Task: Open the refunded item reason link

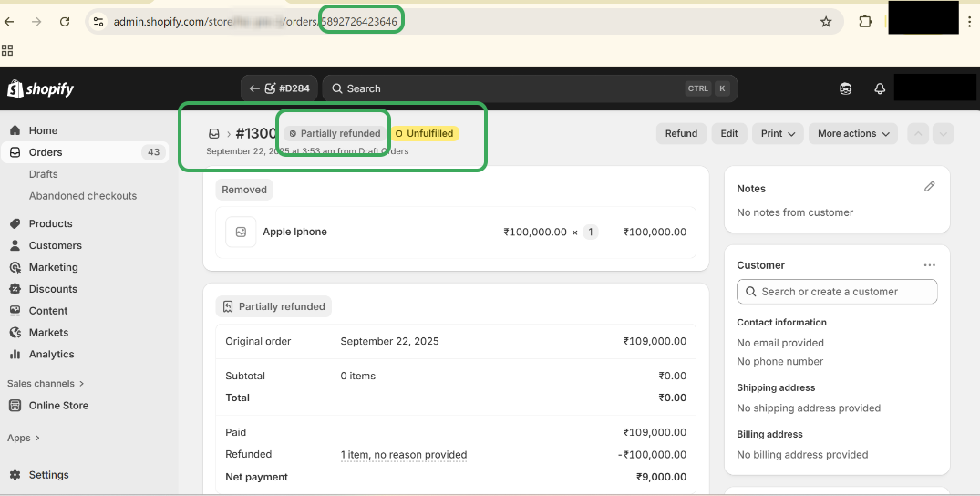Action: coord(403,455)
